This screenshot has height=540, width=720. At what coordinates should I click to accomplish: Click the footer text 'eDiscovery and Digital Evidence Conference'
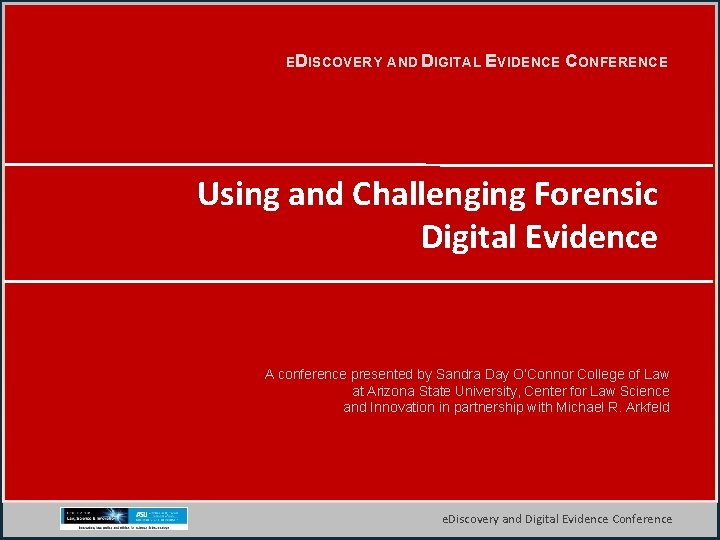557,519
